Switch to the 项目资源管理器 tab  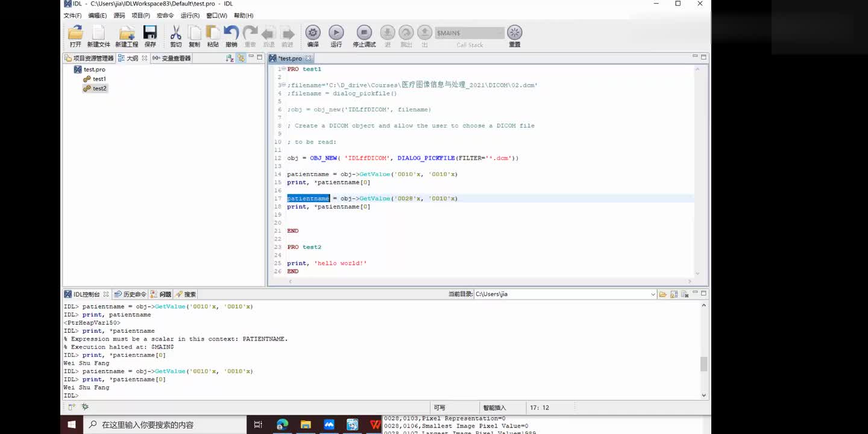pos(89,58)
